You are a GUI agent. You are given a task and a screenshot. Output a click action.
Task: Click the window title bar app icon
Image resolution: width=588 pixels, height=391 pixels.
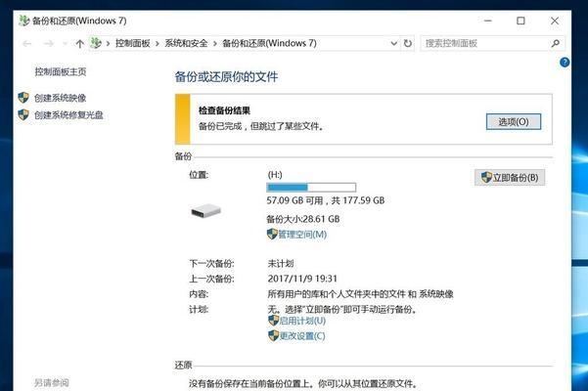point(24,21)
